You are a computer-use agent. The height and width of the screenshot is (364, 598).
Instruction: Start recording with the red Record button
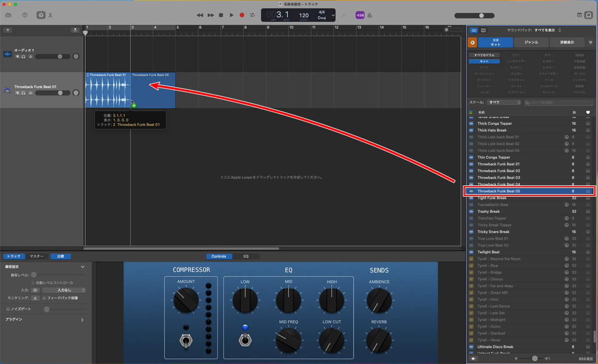click(x=242, y=15)
